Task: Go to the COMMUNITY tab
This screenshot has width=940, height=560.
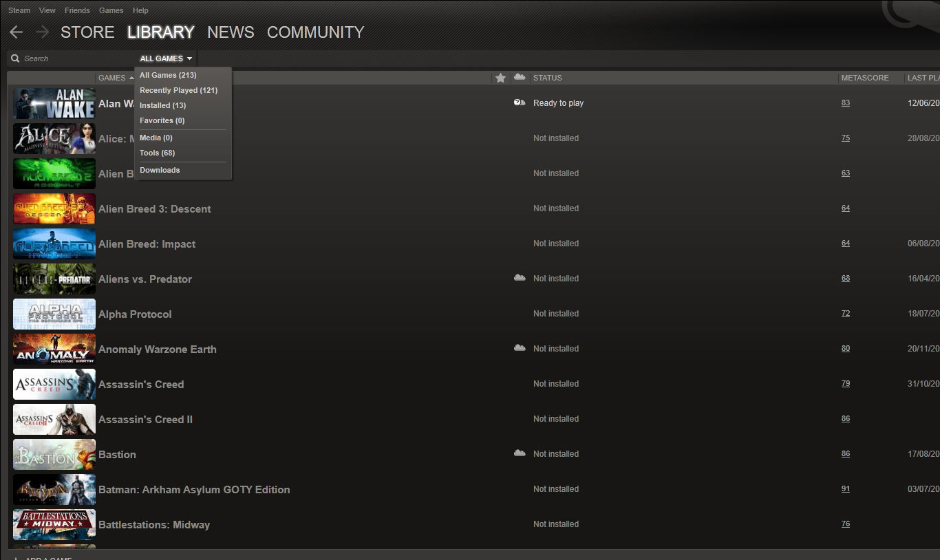Action: click(315, 32)
